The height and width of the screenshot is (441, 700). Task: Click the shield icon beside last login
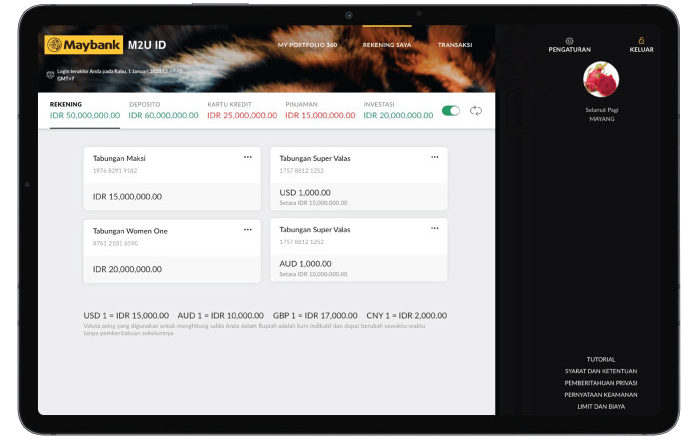click(49, 74)
